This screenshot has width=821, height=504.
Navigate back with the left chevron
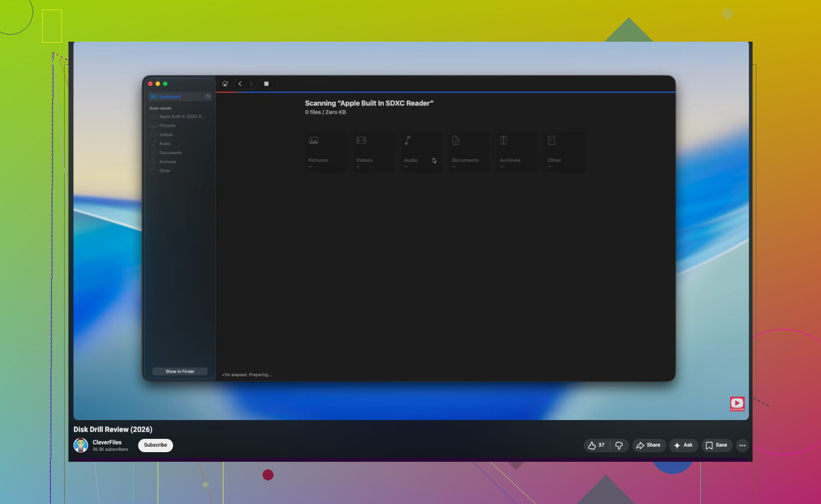(x=240, y=84)
